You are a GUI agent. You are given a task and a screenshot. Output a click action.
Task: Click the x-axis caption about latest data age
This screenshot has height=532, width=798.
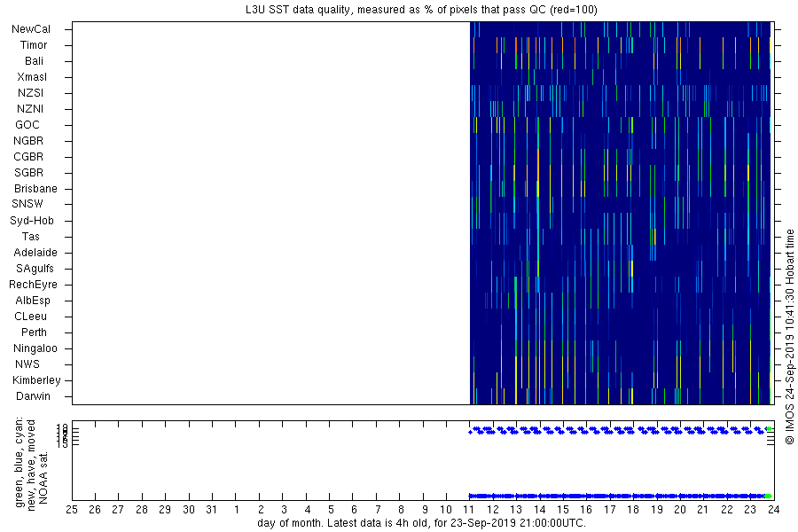click(x=421, y=523)
